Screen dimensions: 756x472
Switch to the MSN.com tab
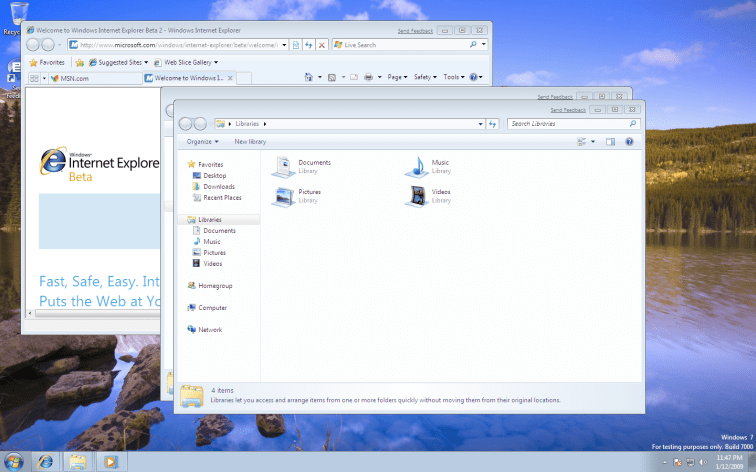point(95,78)
